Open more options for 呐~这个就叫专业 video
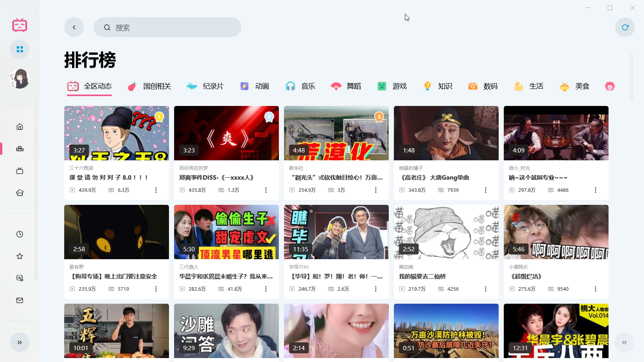The image size is (644, 362). (596, 190)
